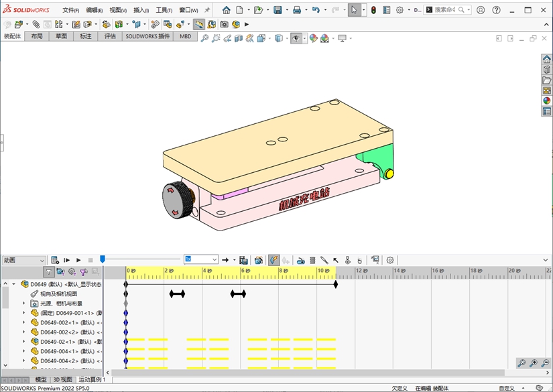The height and width of the screenshot is (392, 553).
Task: Add a Motor to the study
Action: (301, 260)
